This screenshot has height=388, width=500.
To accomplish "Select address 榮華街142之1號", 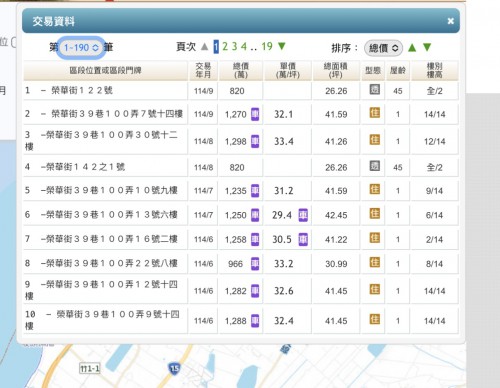I will 85,167.
